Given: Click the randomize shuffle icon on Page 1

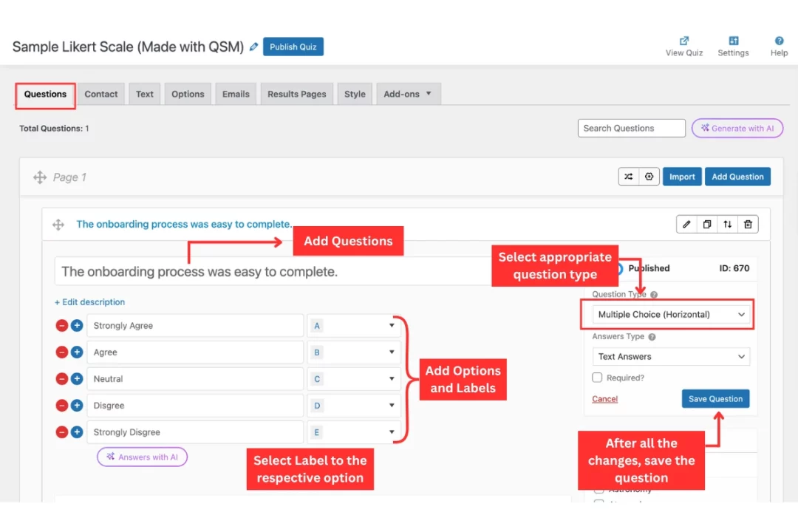Looking at the screenshot, I should [628, 177].
